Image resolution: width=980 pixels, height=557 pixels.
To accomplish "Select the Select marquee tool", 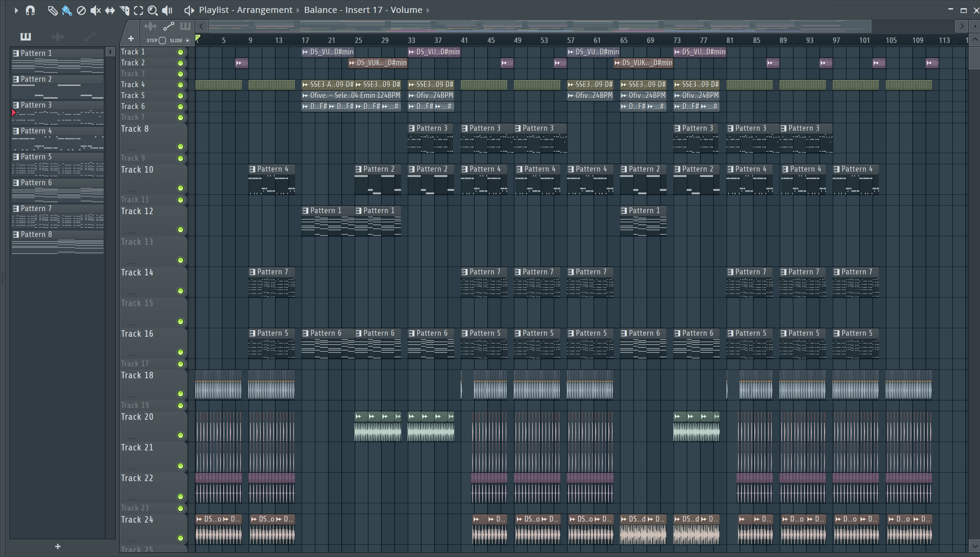I will (x=138, y=10).
